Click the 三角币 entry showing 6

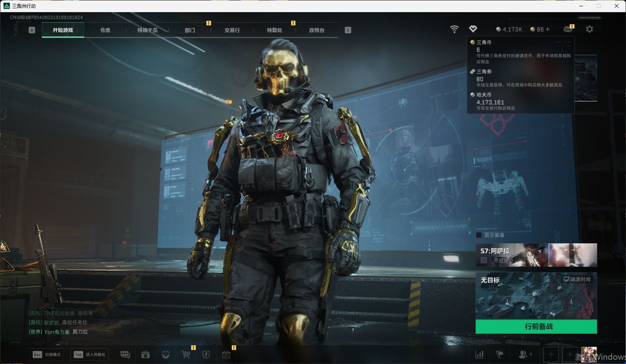click(x=521, y=52)
